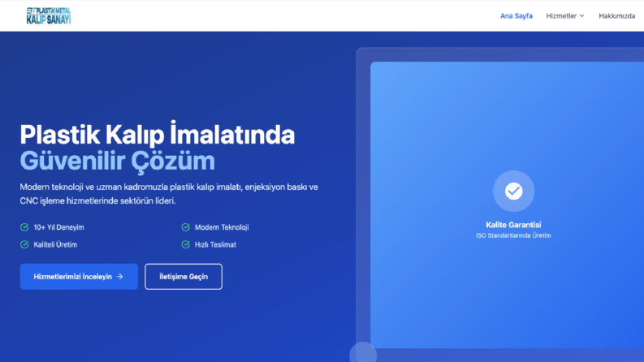Click the Kalite Garantisi checkmark circle icon
The image size is (644, 362).
[x=513, y=192]
